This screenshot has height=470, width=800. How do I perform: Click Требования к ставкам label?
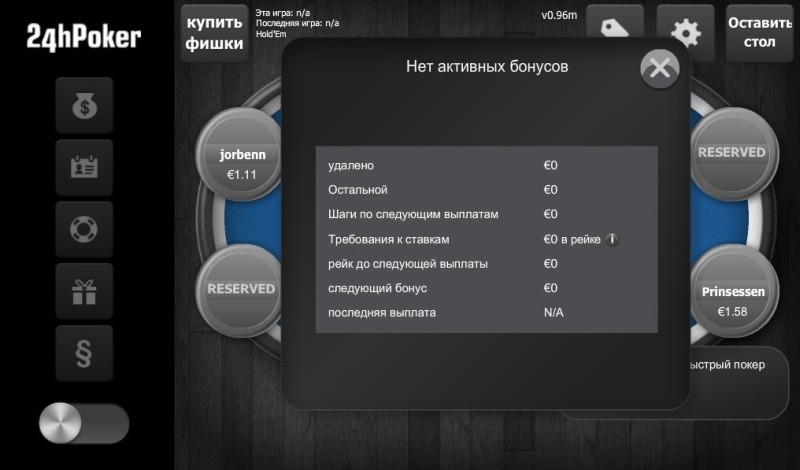(389, 239)
